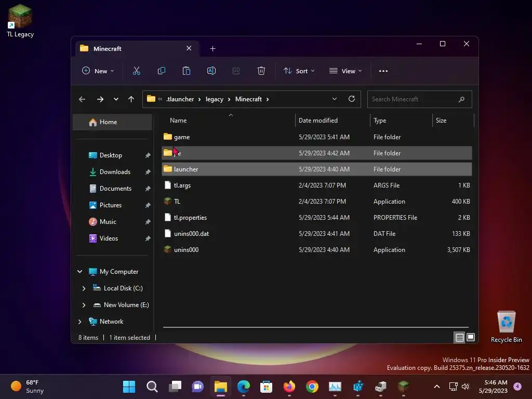Screen dimensions: 532x399
Task: Open the New item dropdown
Action: pos(98,71)
